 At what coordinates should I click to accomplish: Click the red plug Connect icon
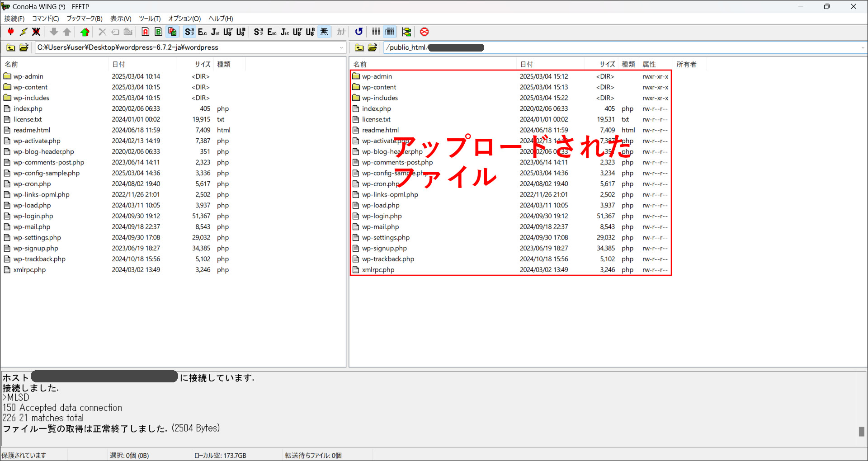10,32
